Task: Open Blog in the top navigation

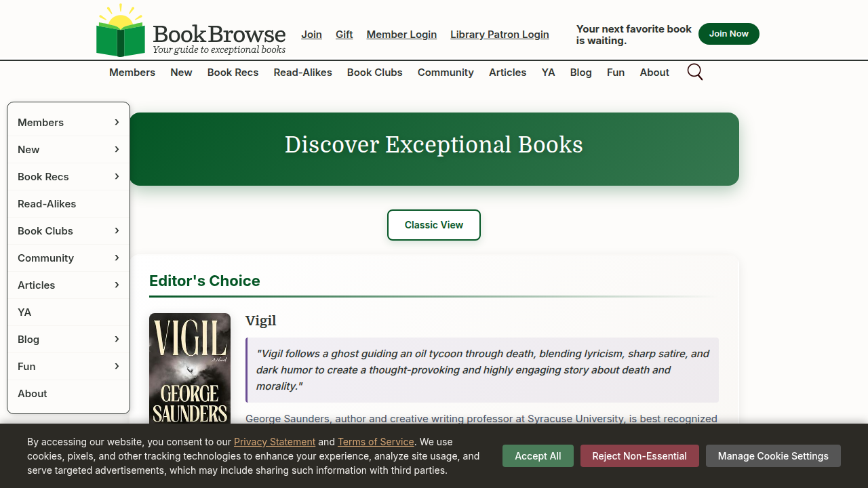Action: pos(580,73)
